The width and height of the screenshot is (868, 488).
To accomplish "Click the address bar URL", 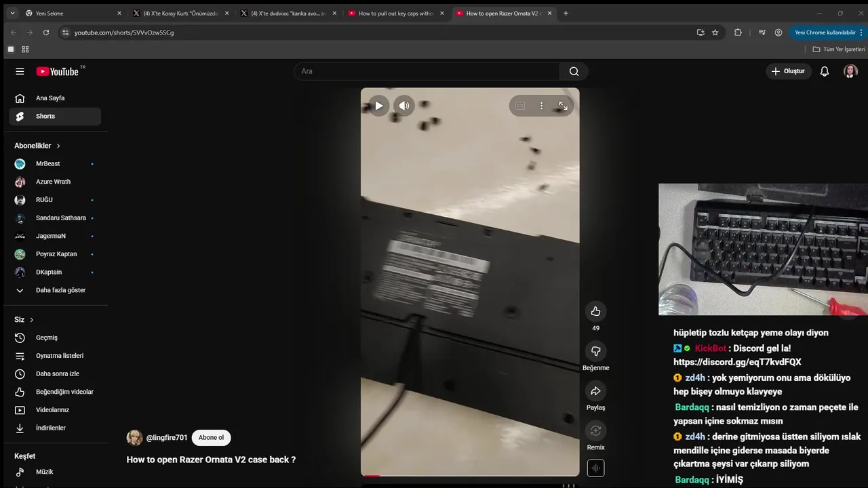I will click(x=124, y=33).
